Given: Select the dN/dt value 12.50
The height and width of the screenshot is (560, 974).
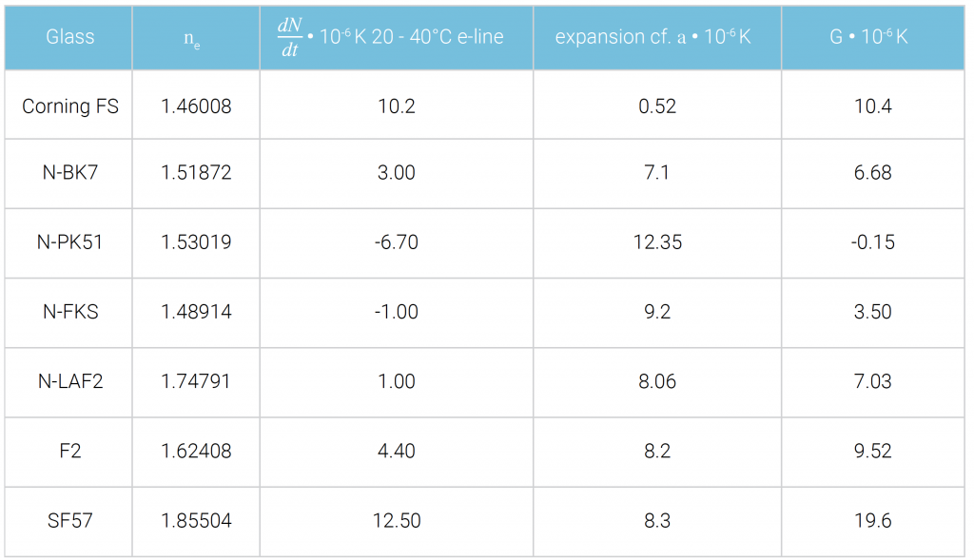Looking at the screenshot, I should click(396, 520).
